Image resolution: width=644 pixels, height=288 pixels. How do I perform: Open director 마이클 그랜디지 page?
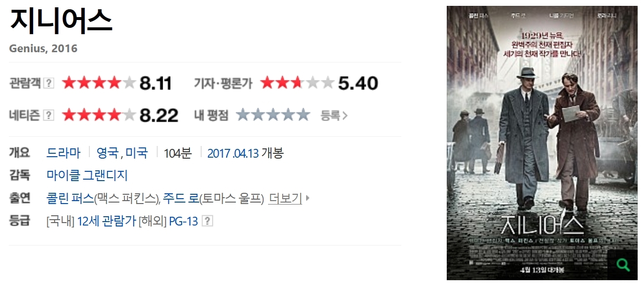tap(87, 175)
